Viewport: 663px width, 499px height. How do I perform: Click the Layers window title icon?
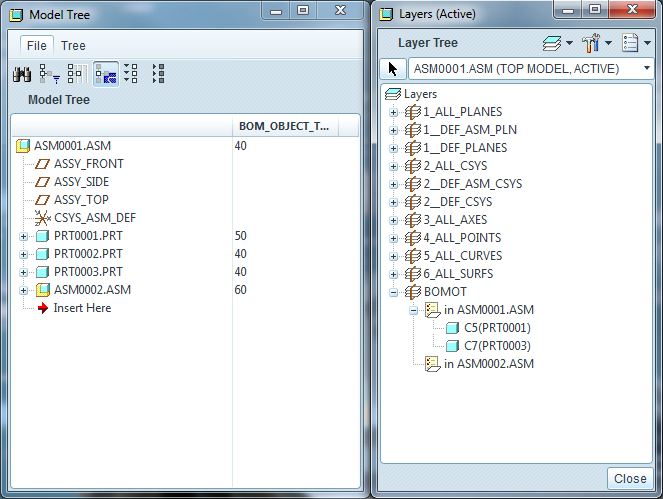386,14
